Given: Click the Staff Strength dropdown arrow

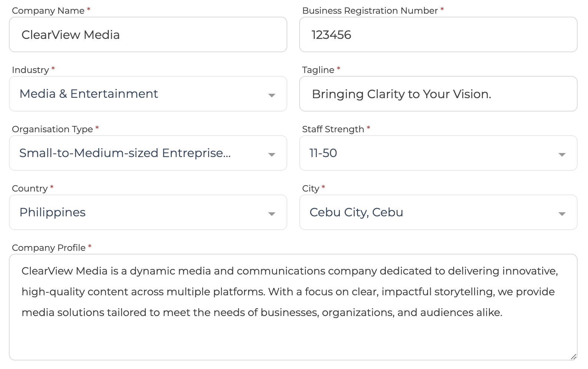Looking at the screenshot, I should [x=562, y=154].
